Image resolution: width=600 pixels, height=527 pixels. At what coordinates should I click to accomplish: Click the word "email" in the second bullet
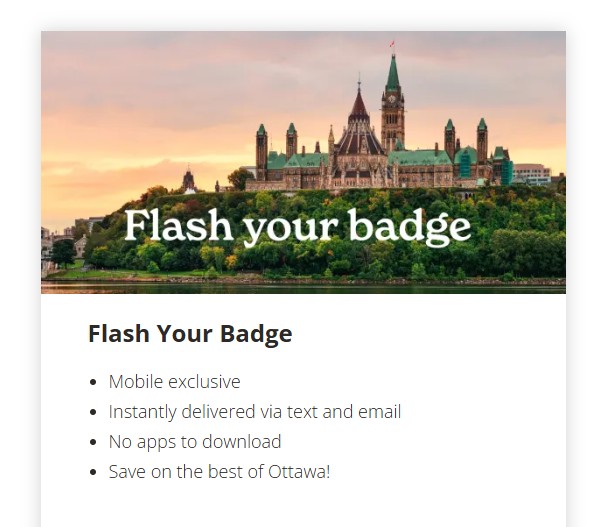click(379, 412)
